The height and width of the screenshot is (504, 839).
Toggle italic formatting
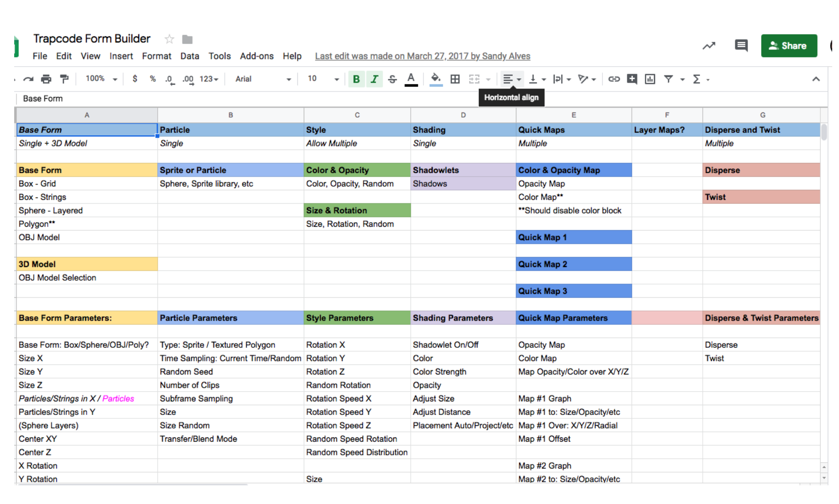(374, 79)
